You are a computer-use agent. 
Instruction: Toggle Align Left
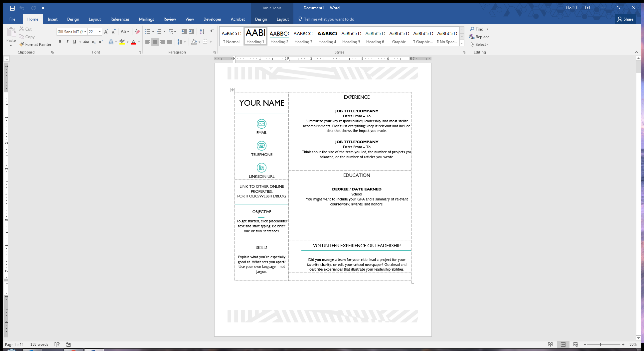click(147, 42)
